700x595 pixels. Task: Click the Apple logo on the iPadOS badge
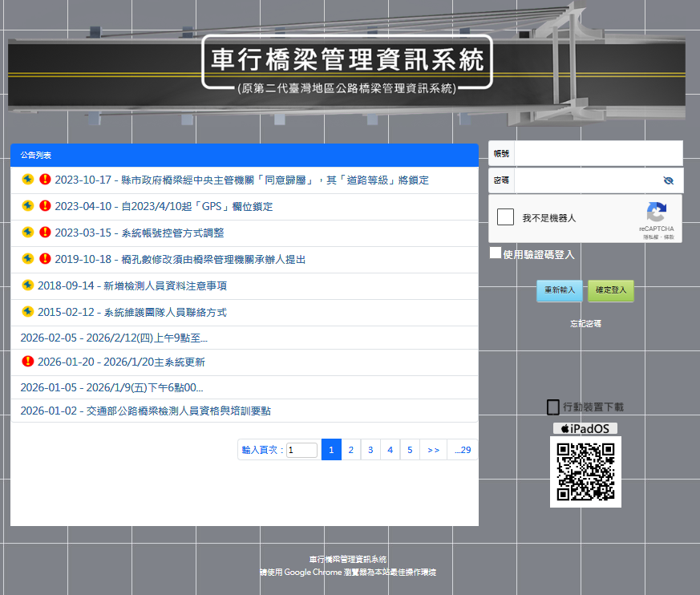(x=564, y=427)
